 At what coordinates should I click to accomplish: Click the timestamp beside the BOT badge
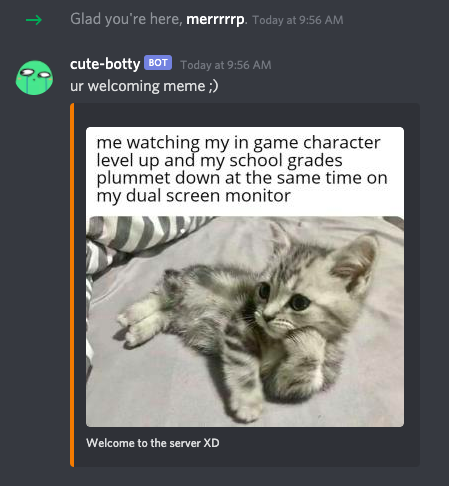click(226, 65)
